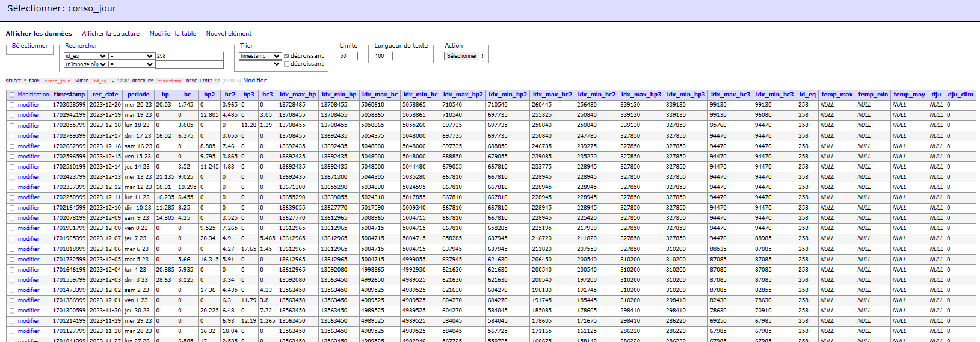This screenshot has width=980, height=342.
Task: Select the idx_max_hc value 5060610
Action: (x=372, y=105)
